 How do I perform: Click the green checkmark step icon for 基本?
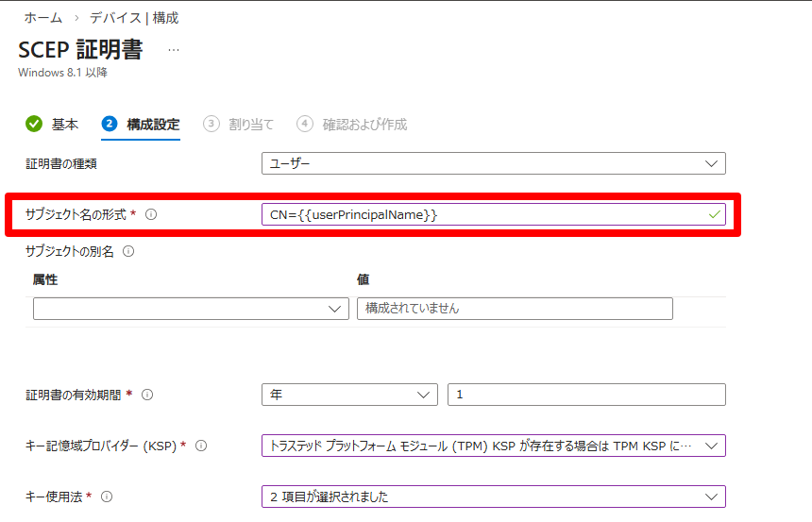pos(34,124)
